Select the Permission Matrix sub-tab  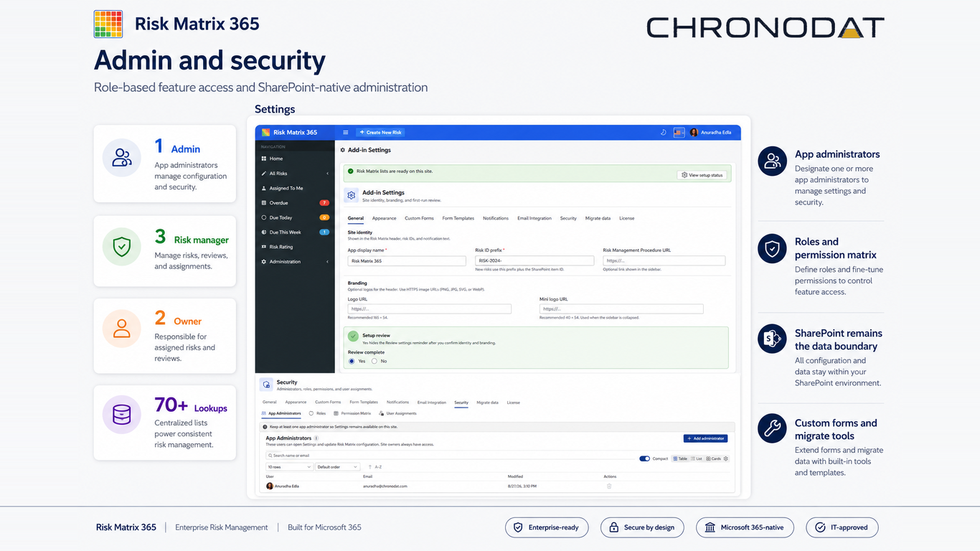[352, 413]
